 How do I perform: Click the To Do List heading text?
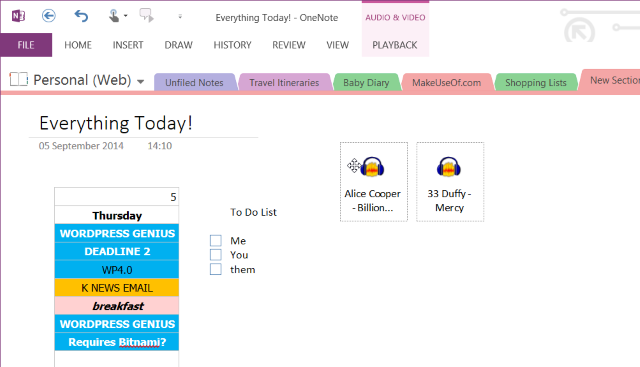pyautogui.click(x=253, y=212)
